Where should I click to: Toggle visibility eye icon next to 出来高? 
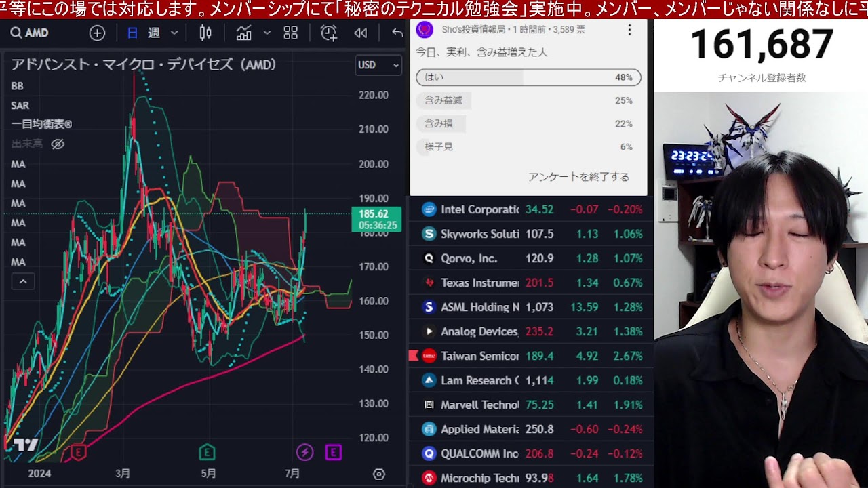58,144
